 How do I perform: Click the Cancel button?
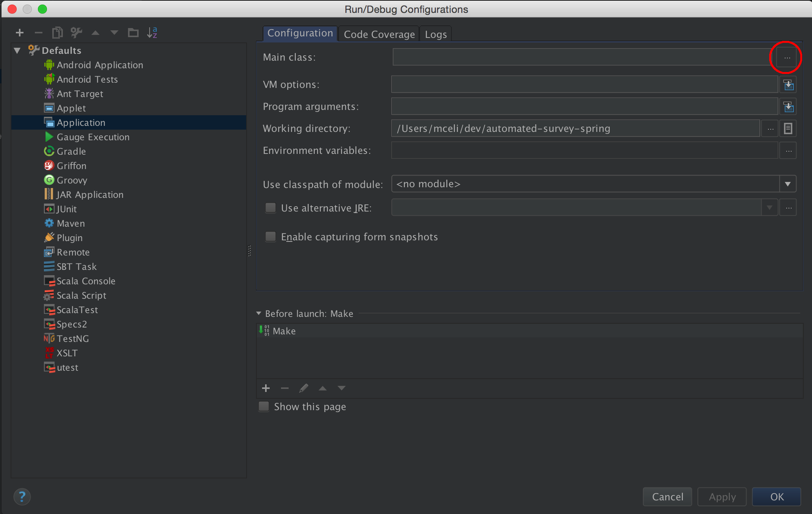[667, 497]
